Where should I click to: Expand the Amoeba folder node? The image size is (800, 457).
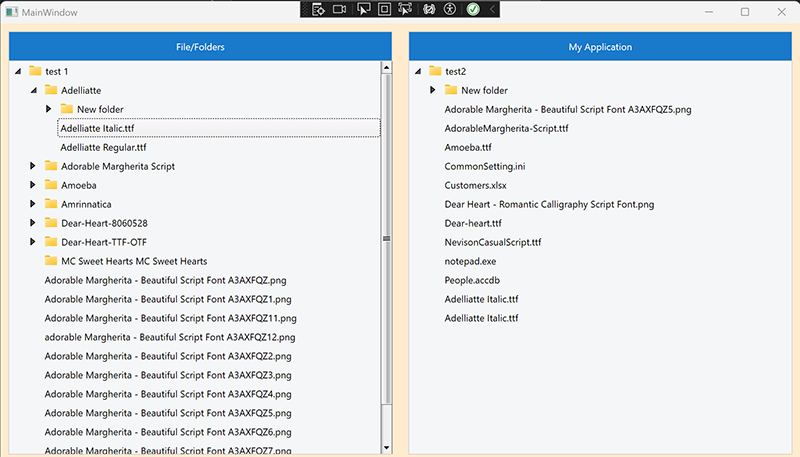click(x=33, y=185)
